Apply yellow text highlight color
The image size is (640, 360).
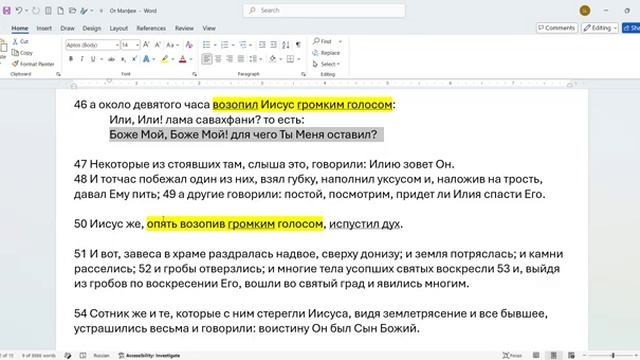pos(164,59)
